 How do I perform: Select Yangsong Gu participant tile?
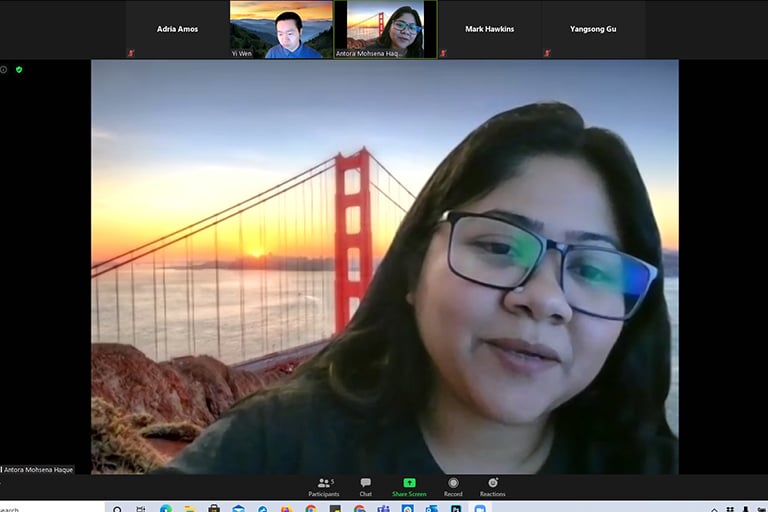click(593, 30)
